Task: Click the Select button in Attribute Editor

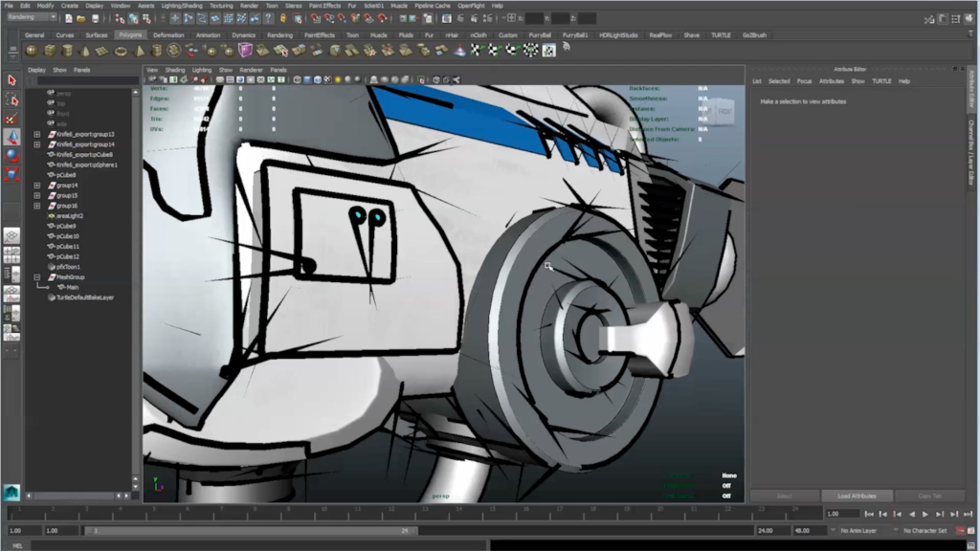Action: (x=785, y=496)
